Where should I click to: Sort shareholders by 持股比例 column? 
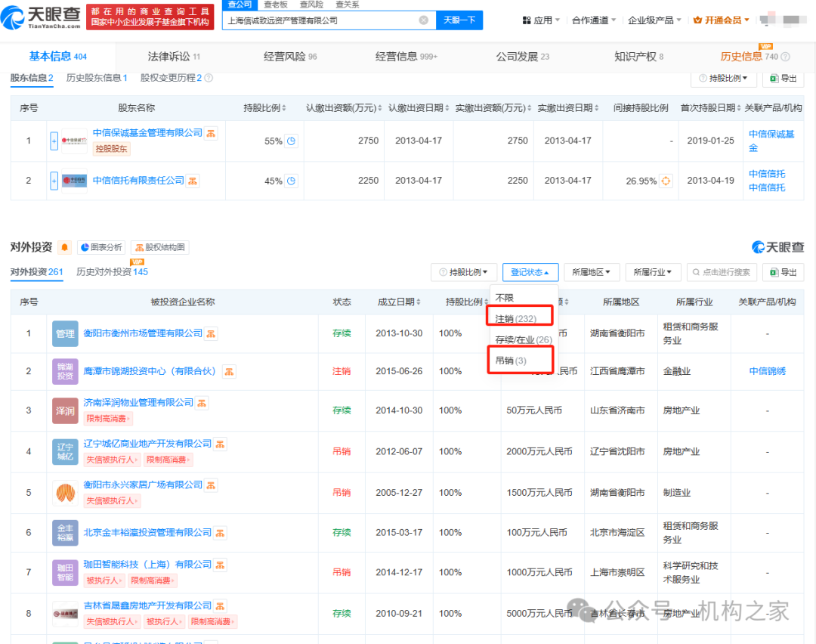pos(264,108)
